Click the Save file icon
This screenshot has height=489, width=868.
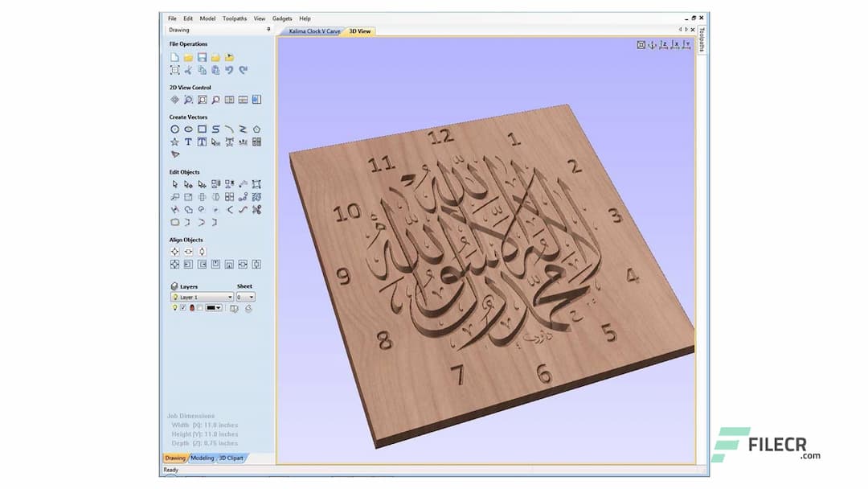click(x=202, y=57)
